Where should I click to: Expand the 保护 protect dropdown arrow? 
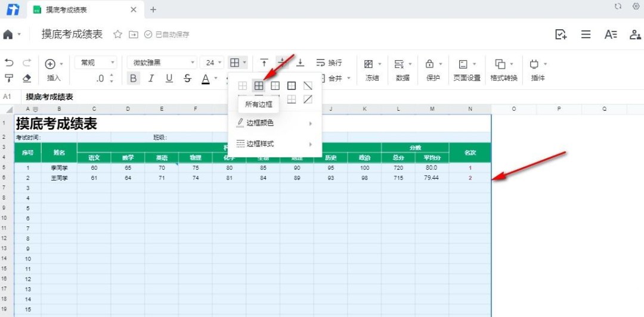point(441,64)
